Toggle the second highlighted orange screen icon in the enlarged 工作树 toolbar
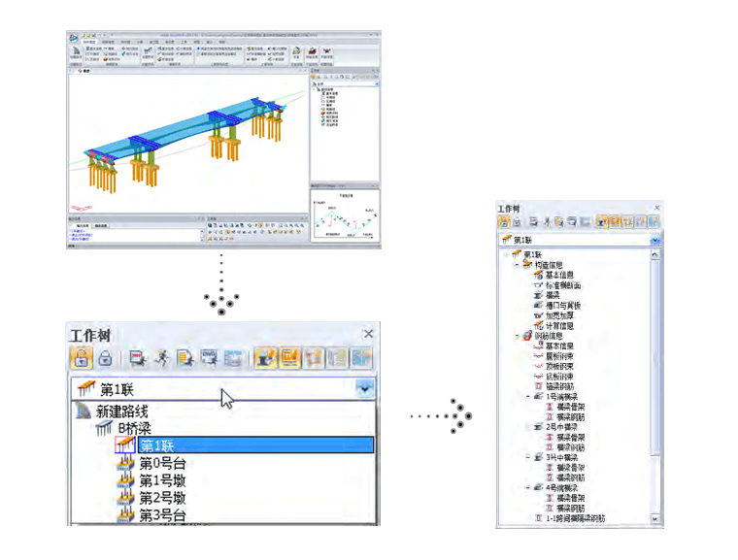The width and height of the screenshot is (738, 560). click(x=290, y=358)
